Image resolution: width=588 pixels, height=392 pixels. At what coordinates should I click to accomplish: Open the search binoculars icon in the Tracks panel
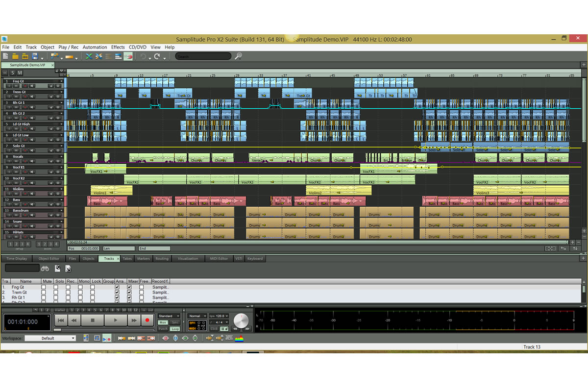45,269
